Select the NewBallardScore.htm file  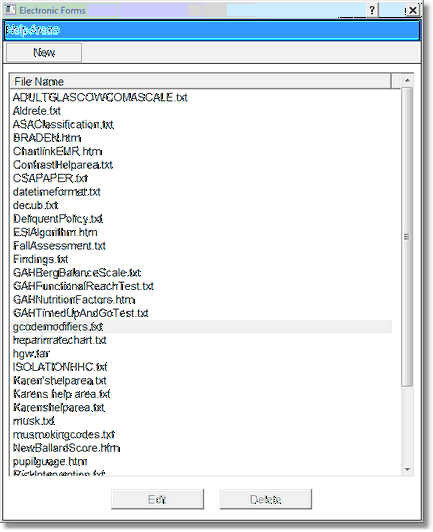click(67, 448)
